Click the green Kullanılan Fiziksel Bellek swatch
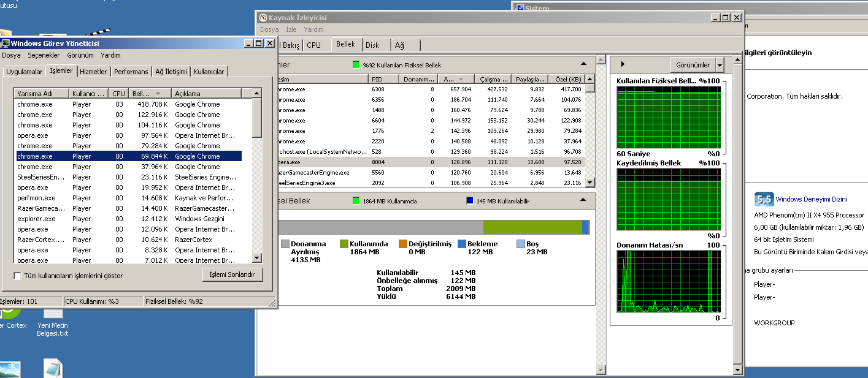 (x=356, y=65)
